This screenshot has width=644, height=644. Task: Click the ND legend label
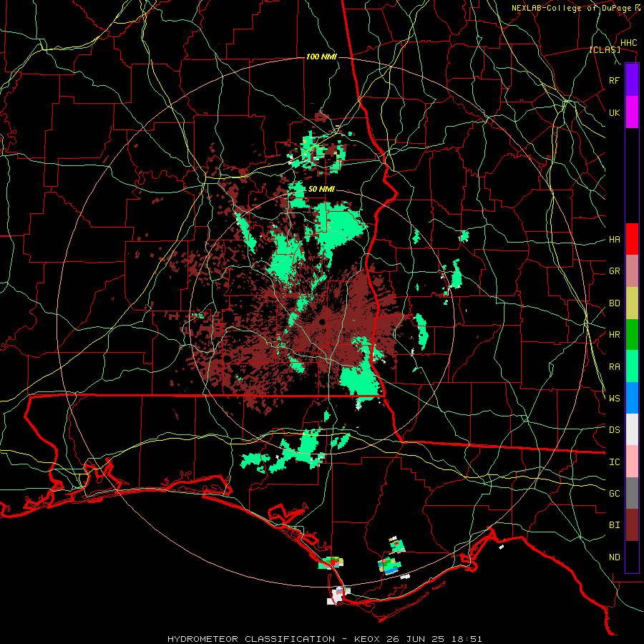(x=614, y=557)
